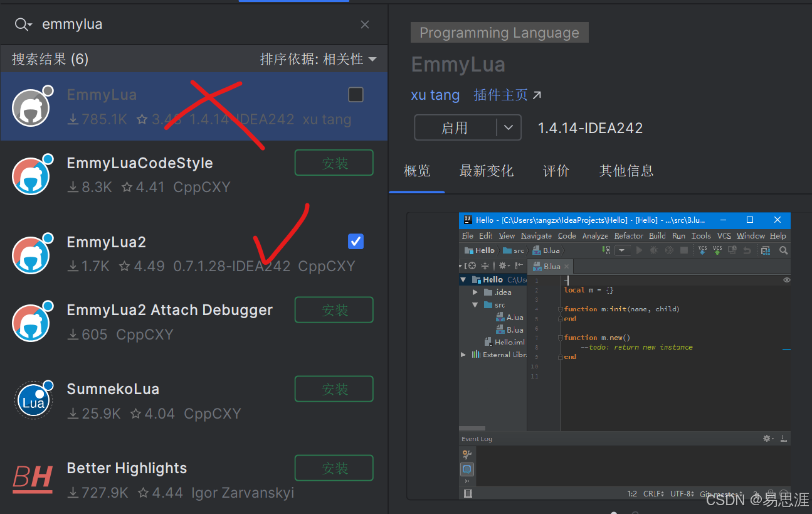Install the Better Highlights plugin
Viewport: 812px width, 514px height.
(x=334, y=468)
